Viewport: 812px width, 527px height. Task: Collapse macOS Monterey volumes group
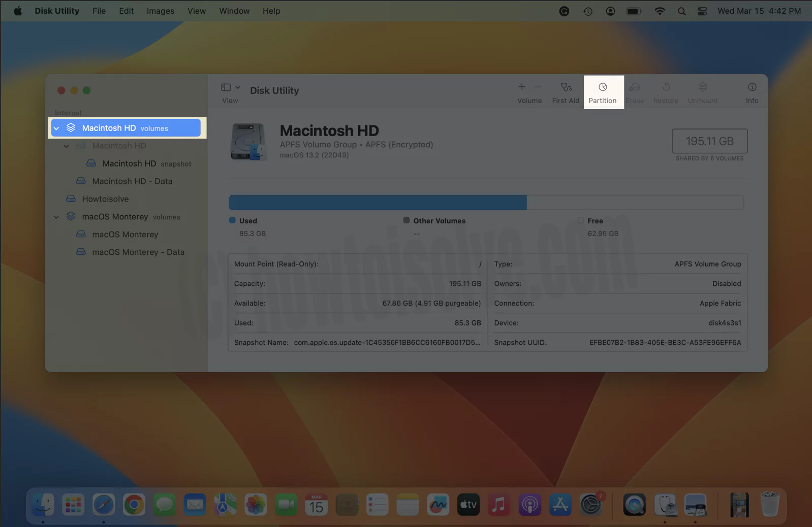point(56,217)
